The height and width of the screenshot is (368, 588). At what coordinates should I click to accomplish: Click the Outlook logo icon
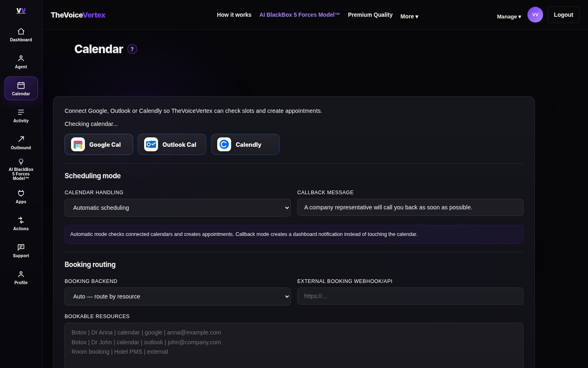151,144
